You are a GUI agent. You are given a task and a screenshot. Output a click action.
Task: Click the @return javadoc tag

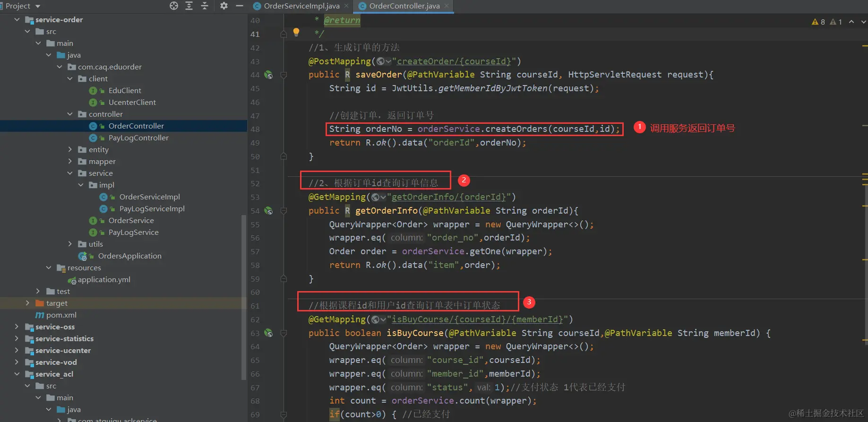pos(342,20)
